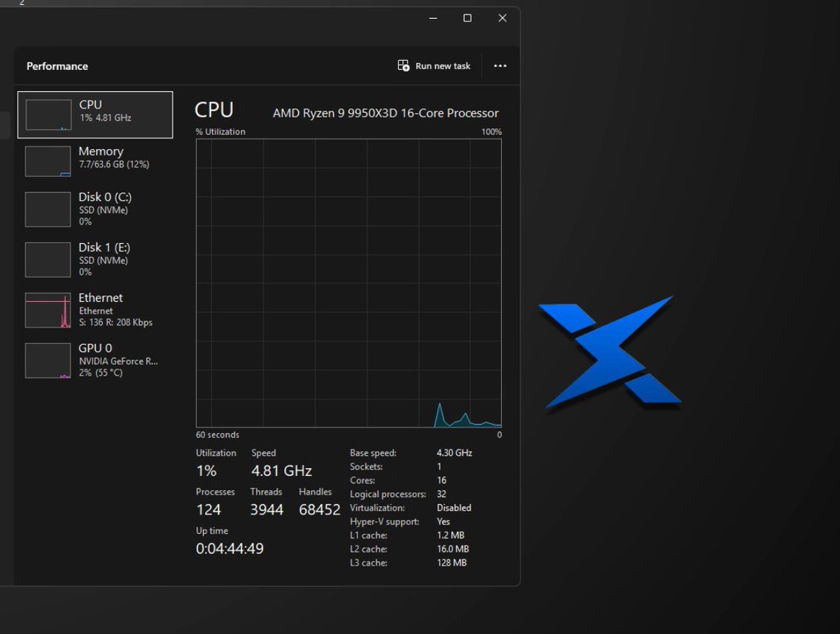Click the GPU 0 mini graph thumbnail

tap(48, 361)
